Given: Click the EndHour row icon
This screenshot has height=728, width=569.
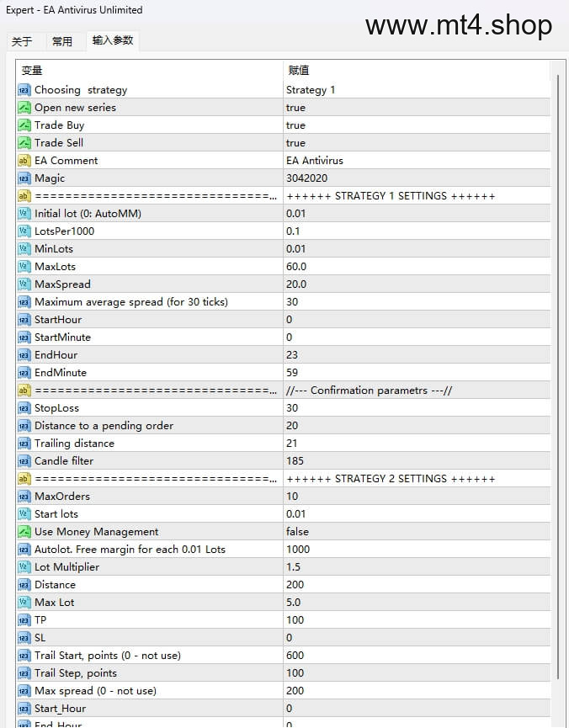Looking at the screenshot, I should click(x=24, y=355).
